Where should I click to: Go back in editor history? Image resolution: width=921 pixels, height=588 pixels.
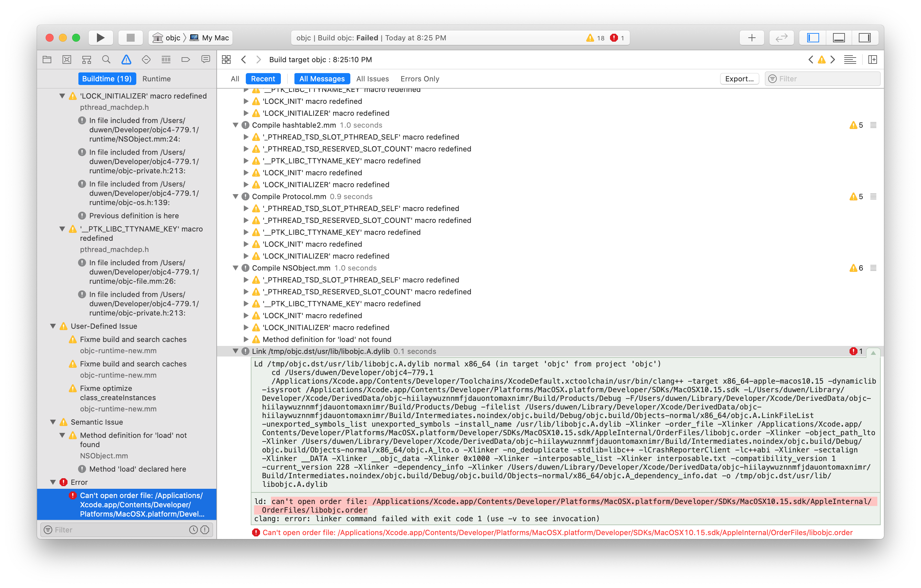[x=243, y=59]
